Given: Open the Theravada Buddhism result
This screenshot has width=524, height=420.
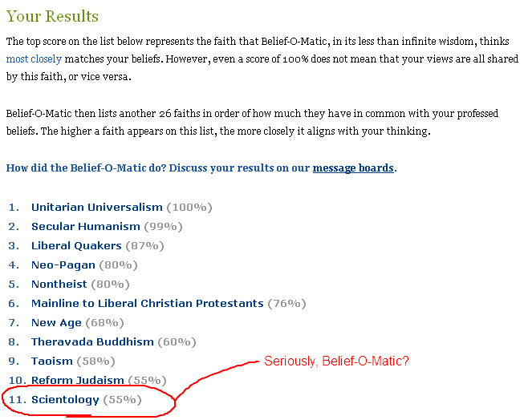Looking at the screenshot, I should click(92, 341).
